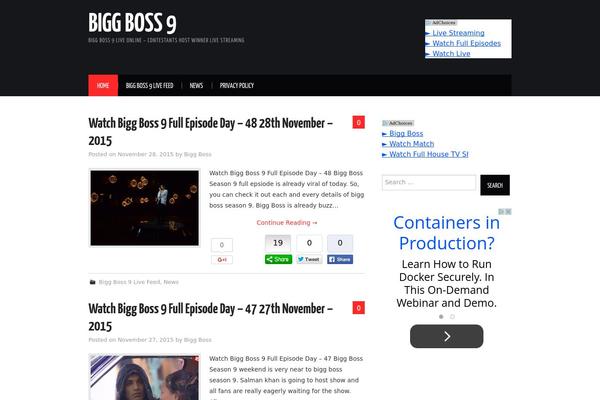
Task: Open the Live Streaming ad link
Action: click(458, 33)
